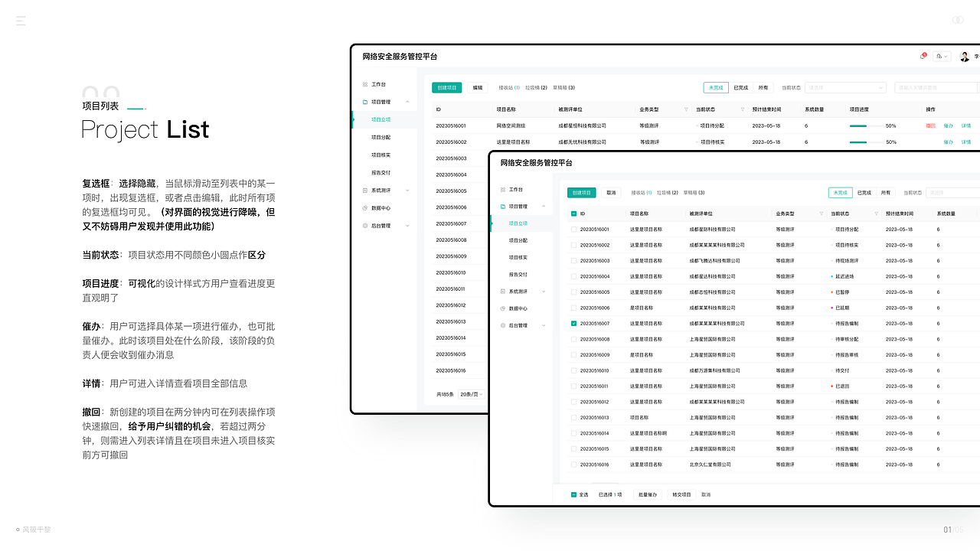
Task: Expand 后台管理 chevron in back window sidebar
Action: tap(407, 226)
